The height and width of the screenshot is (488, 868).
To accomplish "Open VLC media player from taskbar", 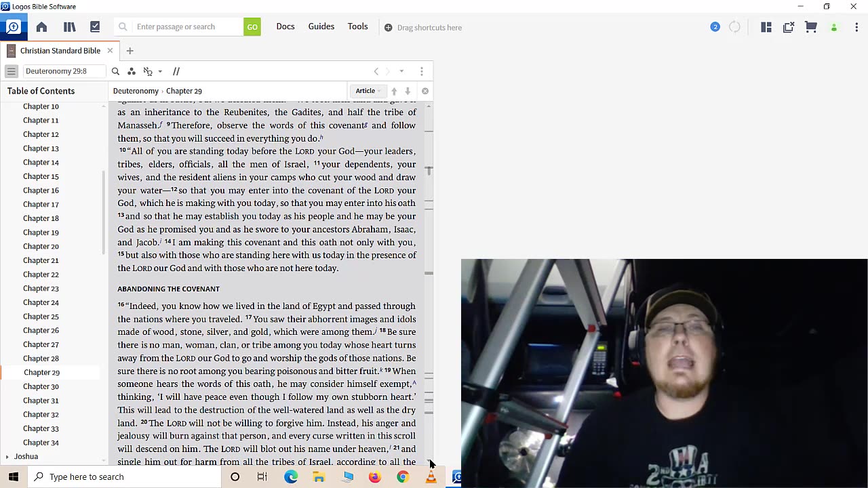I will click(431, 476).
